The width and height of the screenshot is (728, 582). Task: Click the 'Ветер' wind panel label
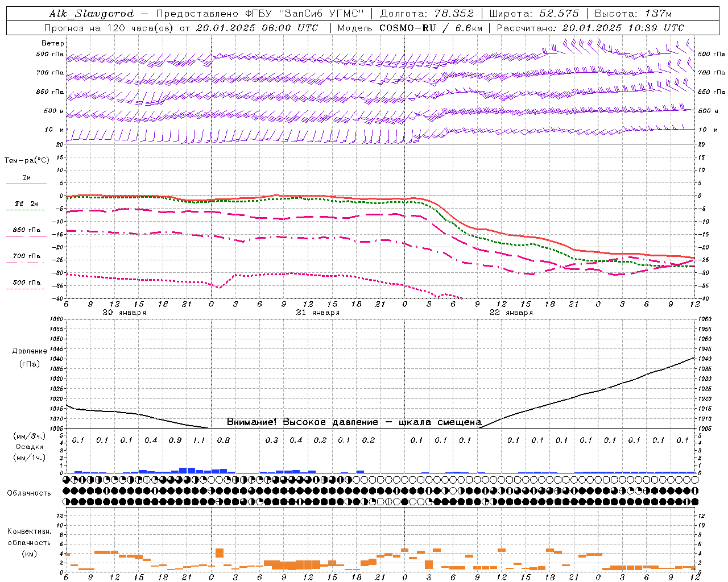pos(53,43)
